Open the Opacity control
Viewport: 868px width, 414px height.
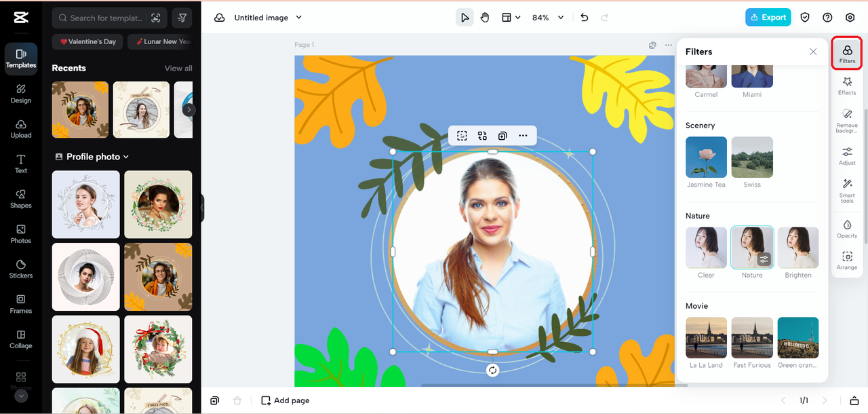pos(847,229)
